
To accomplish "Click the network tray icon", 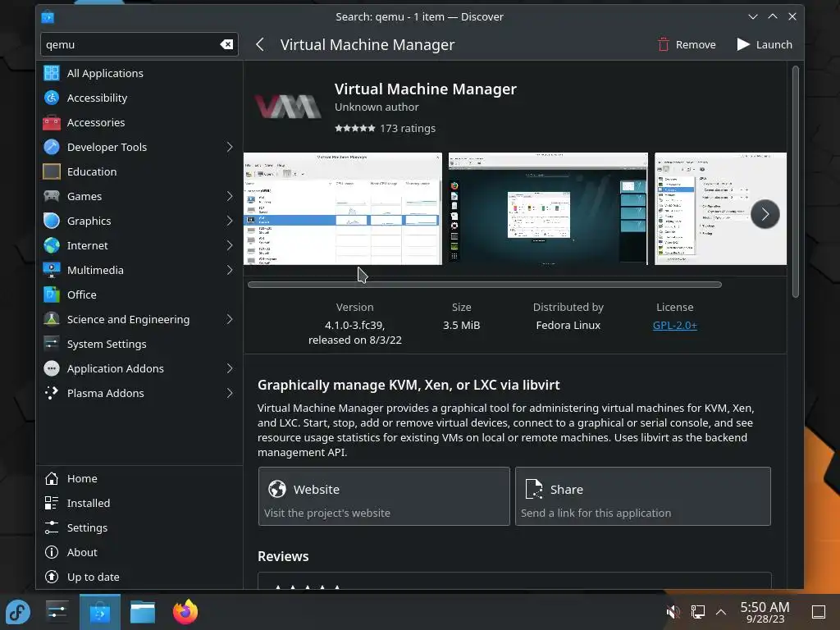I will coord(697,612).
